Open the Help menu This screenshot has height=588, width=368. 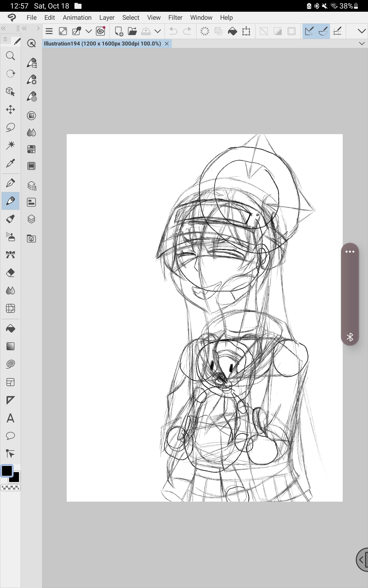pyautogui.click(x=226, y=17)
